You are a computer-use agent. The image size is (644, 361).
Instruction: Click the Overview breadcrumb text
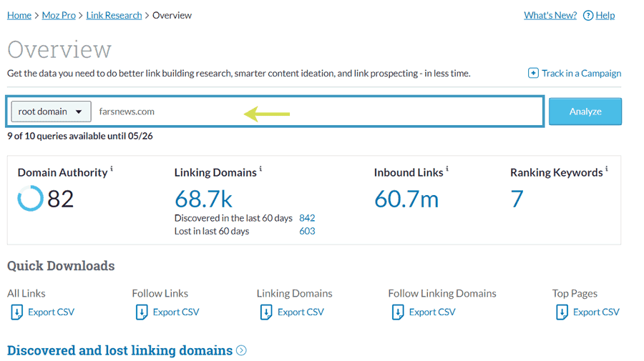pos(172,16)
